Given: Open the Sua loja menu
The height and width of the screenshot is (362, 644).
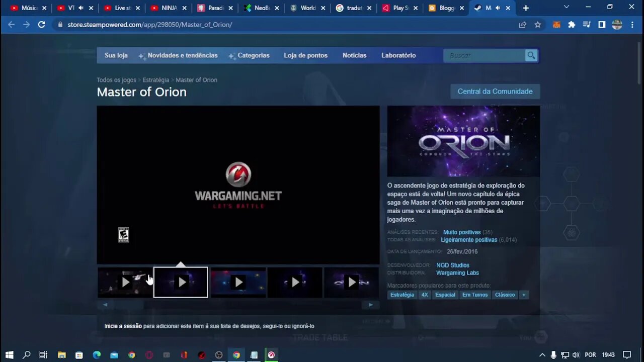Looking at the screenshot, I should 116,56.
